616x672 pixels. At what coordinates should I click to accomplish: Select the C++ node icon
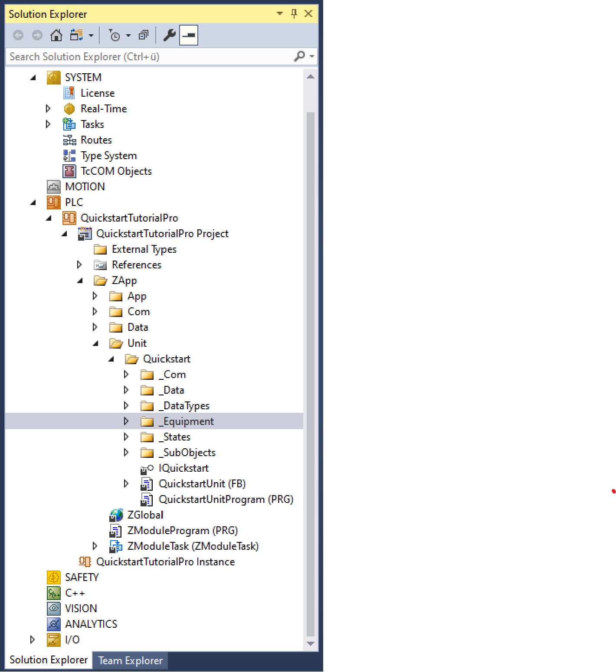[54, 593]
